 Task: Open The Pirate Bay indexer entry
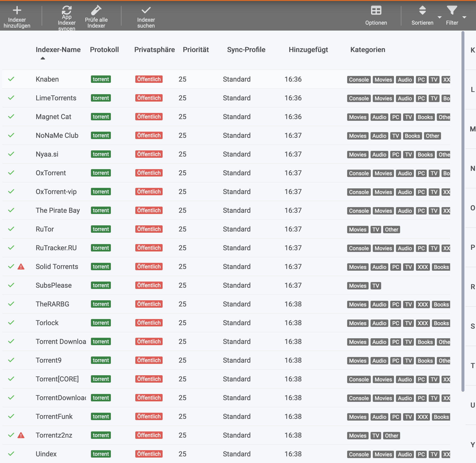[x=58, y=211]
